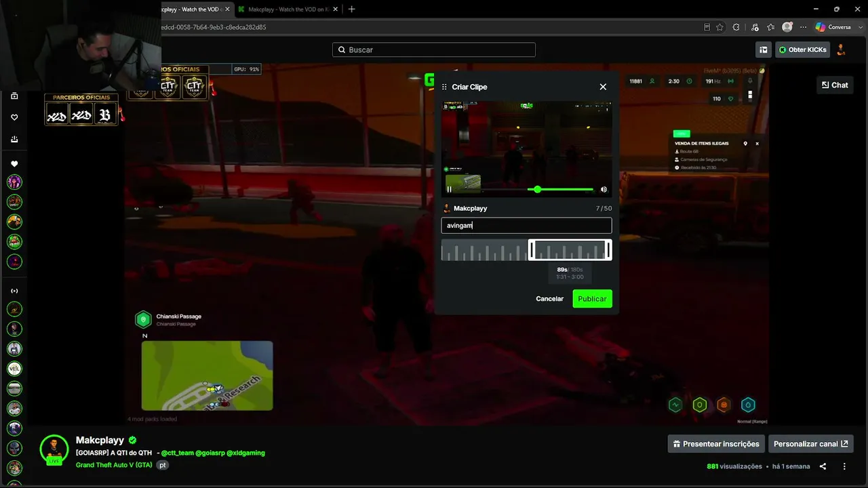Click the Obter KICKs button
The height and width of the screenshot is (488, 868).
802,49
